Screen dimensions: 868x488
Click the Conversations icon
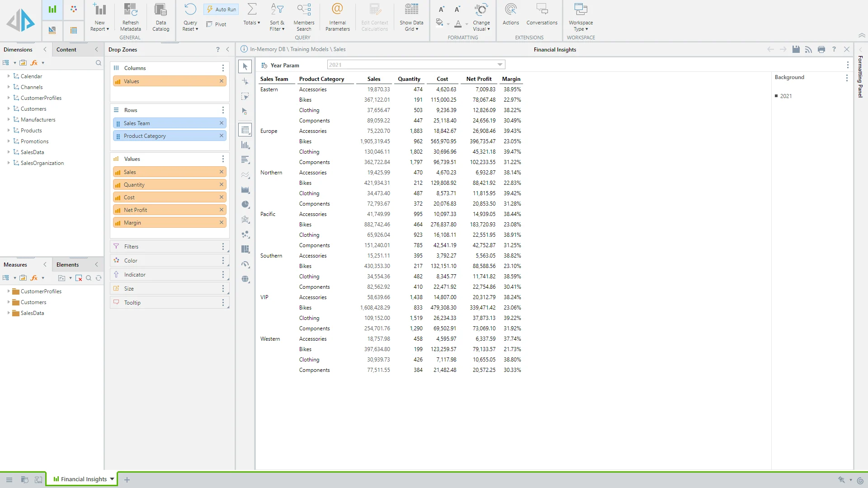click(542, 10)
